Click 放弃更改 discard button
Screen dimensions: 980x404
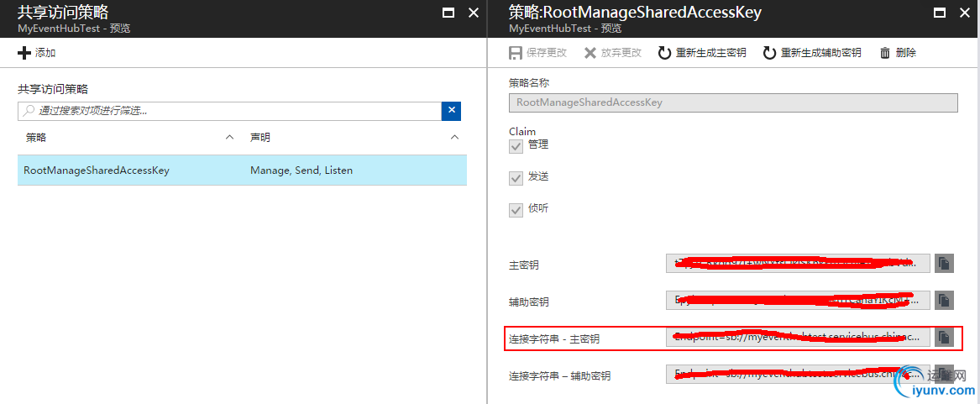(x=613, y=53)
